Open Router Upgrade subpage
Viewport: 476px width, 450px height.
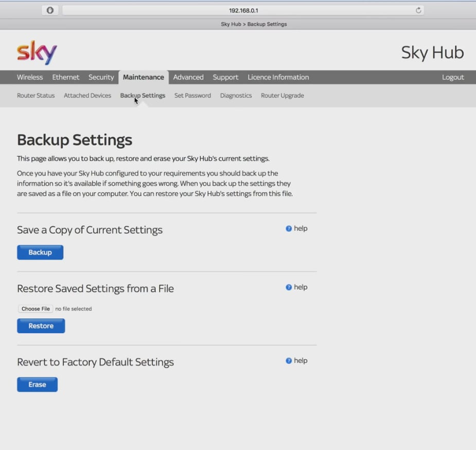click(x=283, y=95)
